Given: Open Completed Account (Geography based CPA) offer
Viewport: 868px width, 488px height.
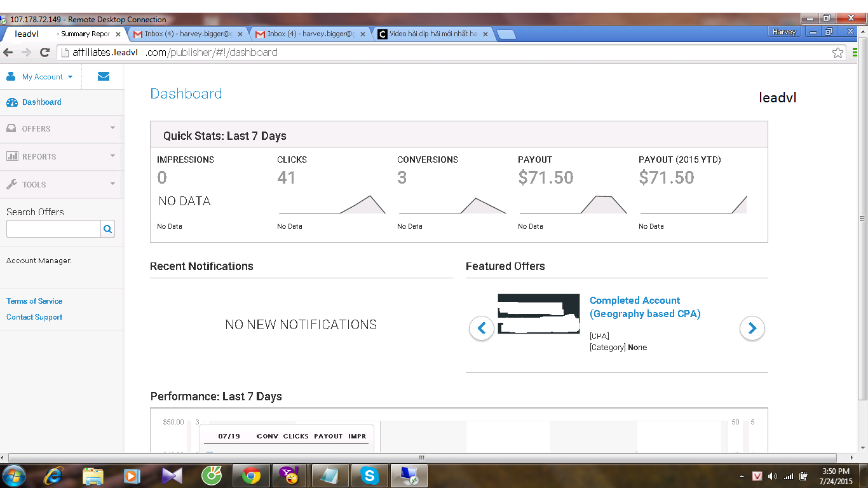Looking at the screenshot, I should (x=645, y=307).
